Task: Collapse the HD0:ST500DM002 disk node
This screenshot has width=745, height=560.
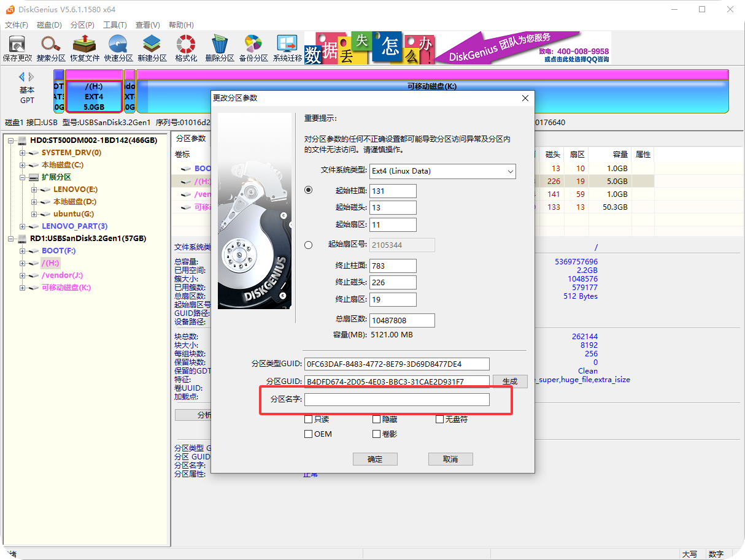Action: (x=11, y=140)
